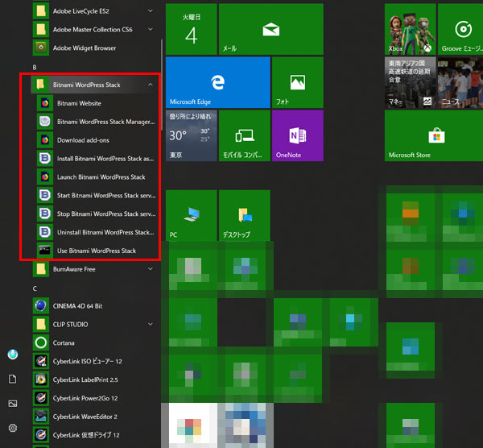The height and width of the screenshot is (448, 483).
Task: Open the メール tile
Action: tap(271, 29)
